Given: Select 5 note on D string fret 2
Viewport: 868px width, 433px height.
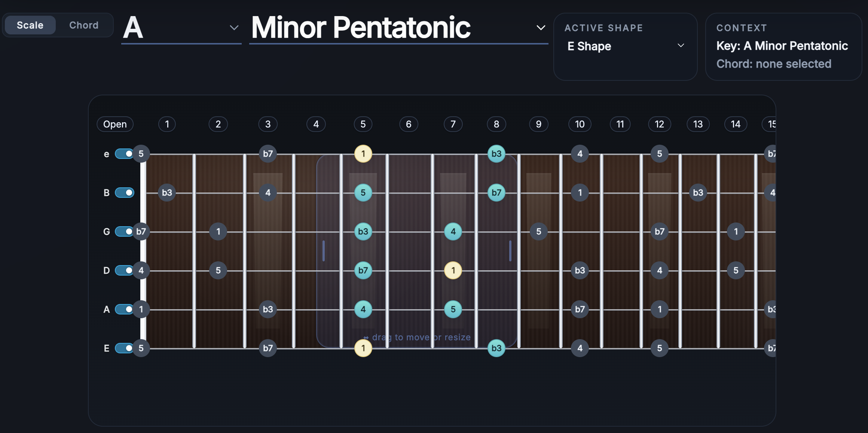Looking at the screenshot, I should (x=218, y=270).
